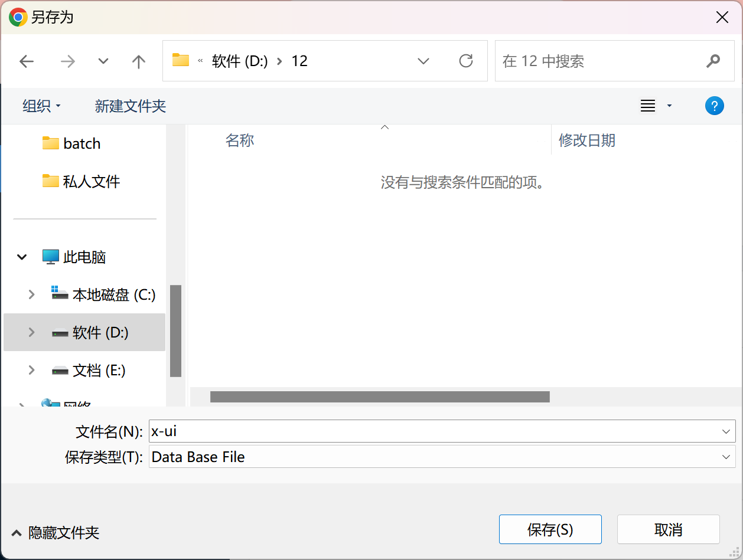Select 软件 (D:) in the address breadcrumb
The height and width of the screenshot is (560, 743).
[x=240, y=61]
